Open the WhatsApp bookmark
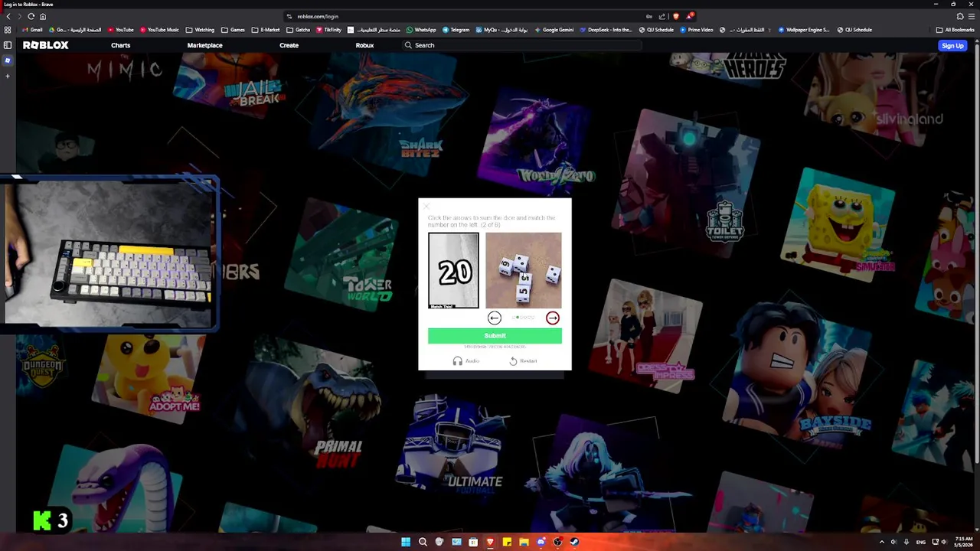Image resolution: width=980 pixels, height=551 pixels. 421,30
